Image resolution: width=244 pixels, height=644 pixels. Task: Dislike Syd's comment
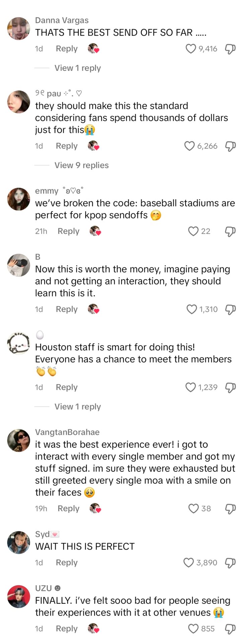click(x=230, y=562)
